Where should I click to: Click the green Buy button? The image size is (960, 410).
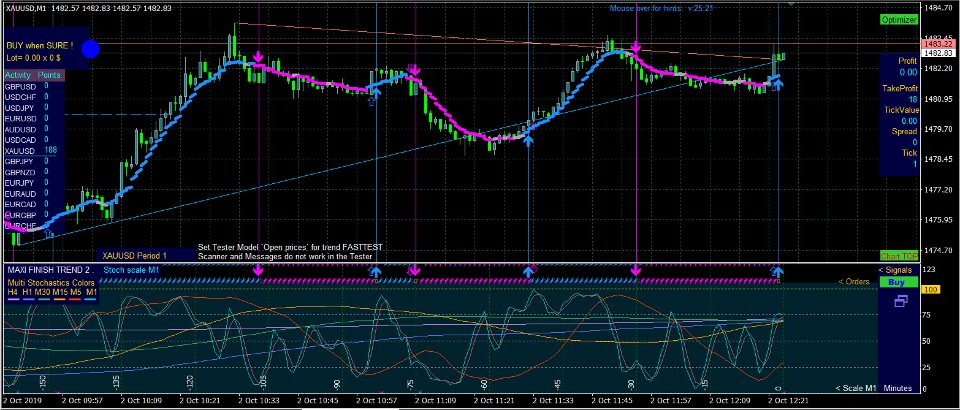pyautogui.click(x=897, y=282)
